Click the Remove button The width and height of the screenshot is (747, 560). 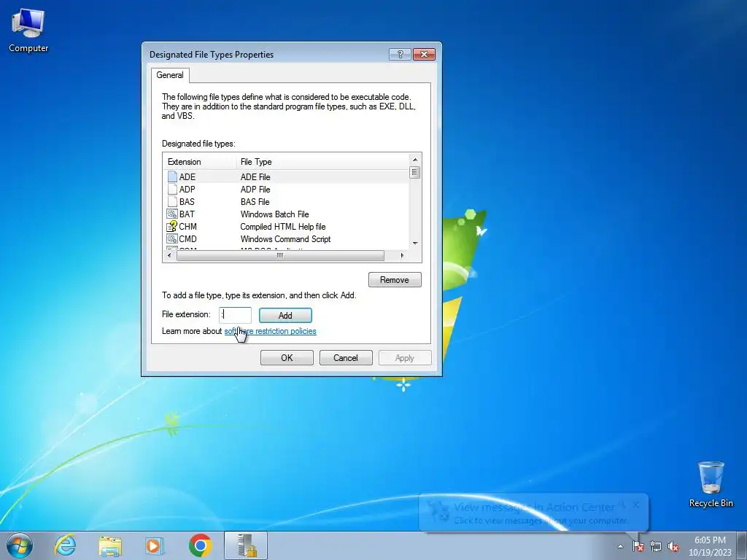[x=395, y=280]
